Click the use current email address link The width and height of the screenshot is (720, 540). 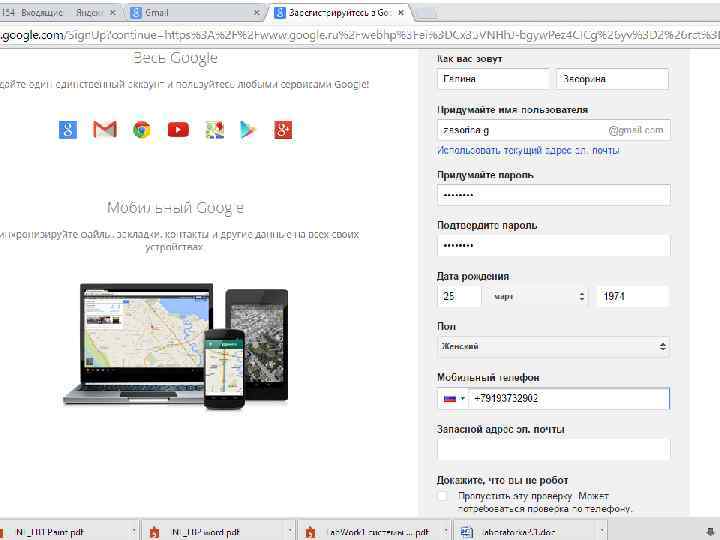[x=528, y=151]
